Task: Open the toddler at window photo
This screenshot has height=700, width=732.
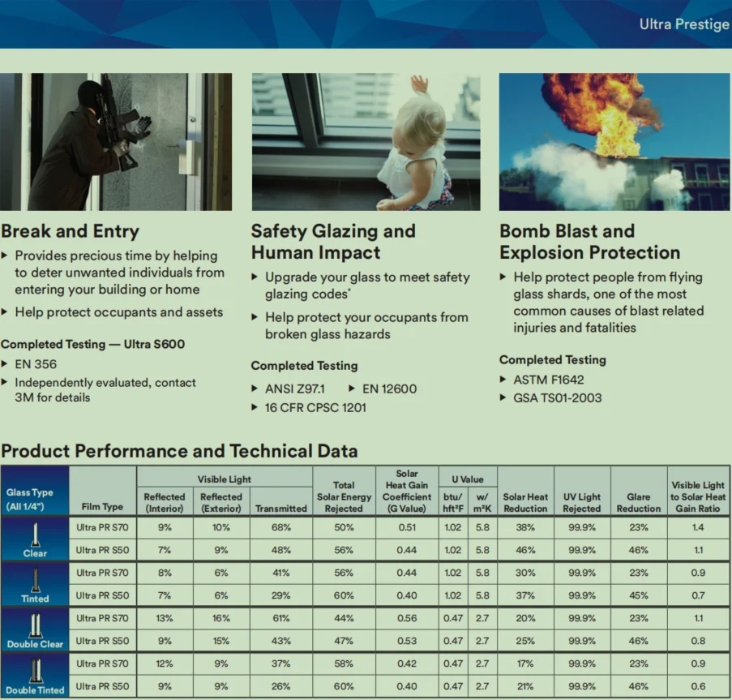Action: pos(366,142)
